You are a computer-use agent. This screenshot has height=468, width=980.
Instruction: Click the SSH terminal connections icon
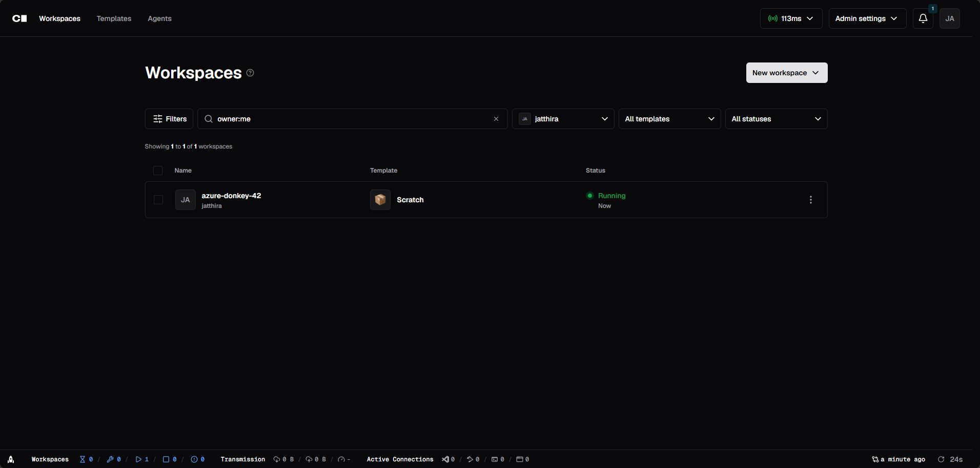pyautogui.click(x=495, y=459)
